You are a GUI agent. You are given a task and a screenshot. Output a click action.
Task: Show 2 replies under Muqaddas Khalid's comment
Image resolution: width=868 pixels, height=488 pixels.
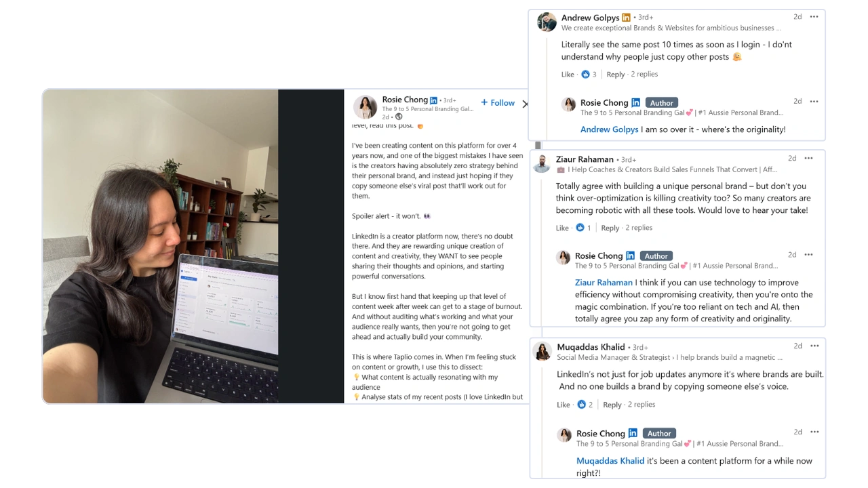click(x=642, y=405)
